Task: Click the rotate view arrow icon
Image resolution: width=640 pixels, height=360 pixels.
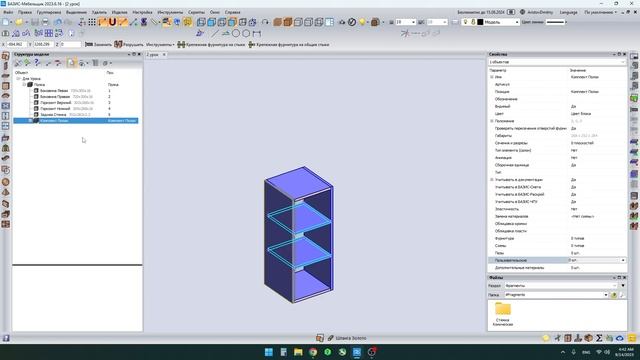Action: click(265, 22)
